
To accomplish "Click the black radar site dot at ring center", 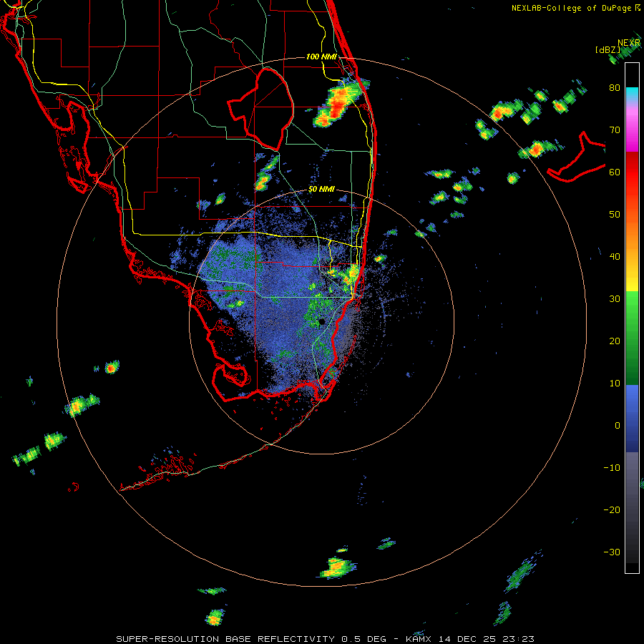I will pos(321,321).
